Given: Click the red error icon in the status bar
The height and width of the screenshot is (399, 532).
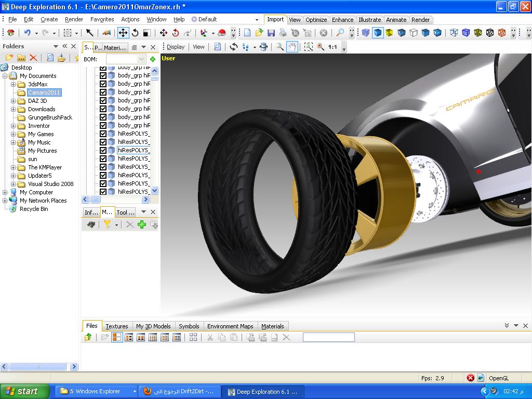Looking at the screenshot, I should pyautogui.click(x=470, y=378).
